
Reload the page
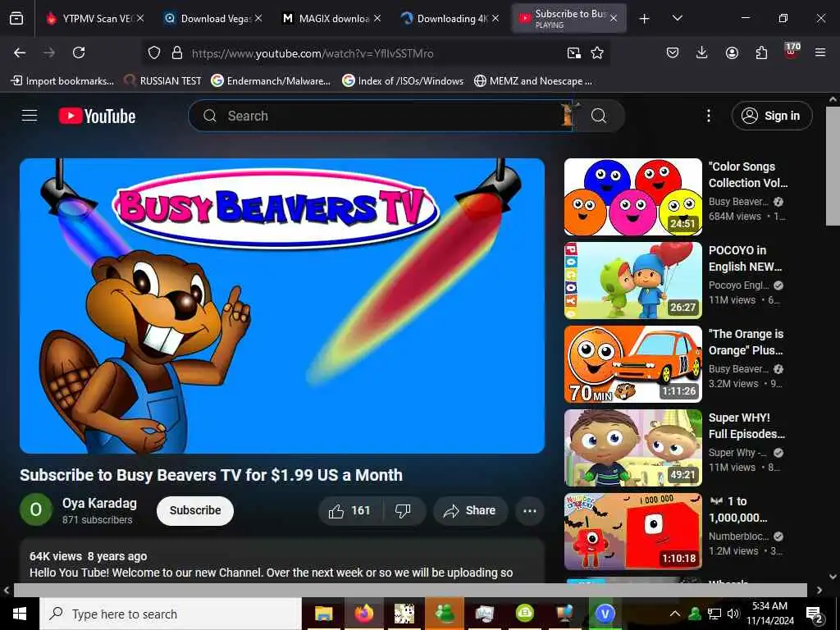(79, 52)
